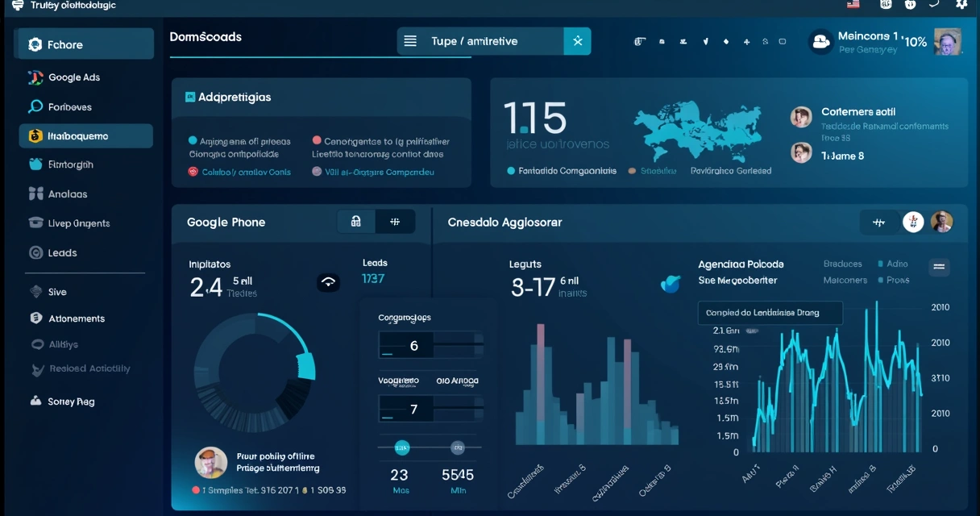Click the dark icon button in Cnesdalo Aggiosorar header
980x516 pixels.
(x=879, y=222)
